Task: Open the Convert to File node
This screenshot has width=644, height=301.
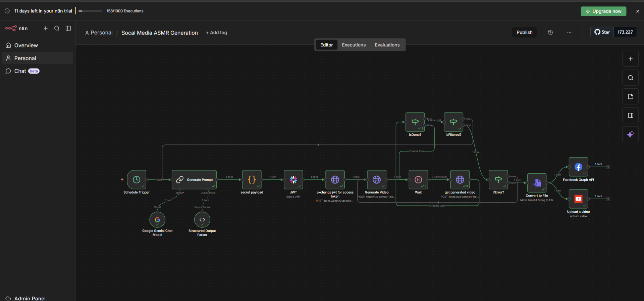Action: 537,183
